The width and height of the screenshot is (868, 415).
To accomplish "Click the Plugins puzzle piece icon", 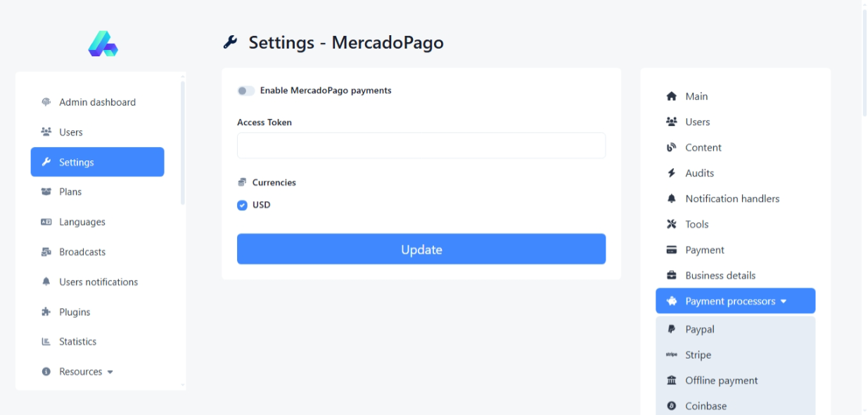I will [x=46, y=312].
